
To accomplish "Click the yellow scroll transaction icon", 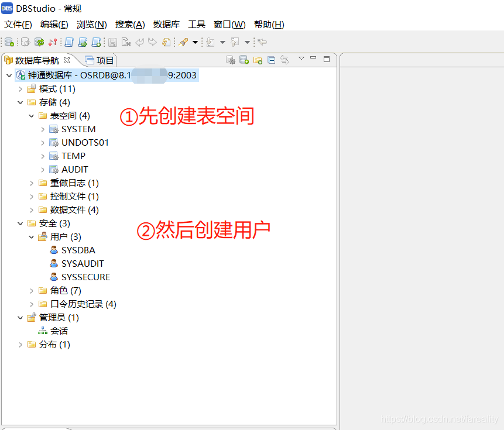I will coord(166,42).
